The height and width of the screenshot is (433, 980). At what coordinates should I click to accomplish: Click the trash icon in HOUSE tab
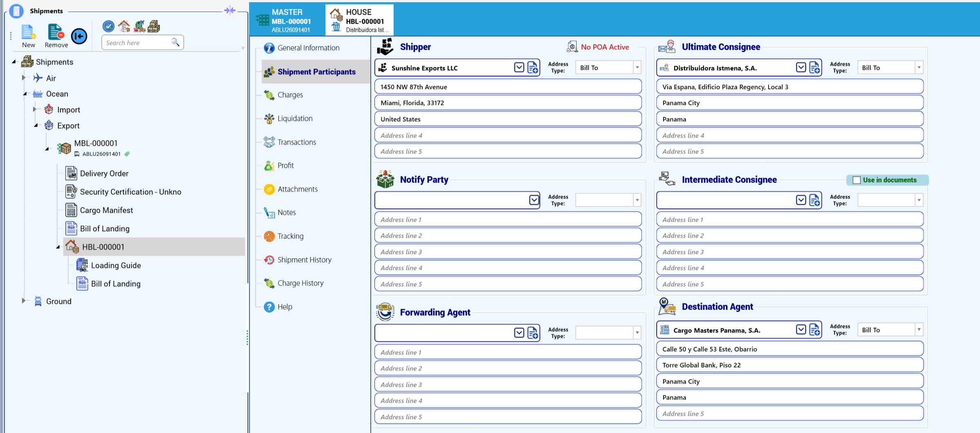pyautogui.click(x=336, y=27)
